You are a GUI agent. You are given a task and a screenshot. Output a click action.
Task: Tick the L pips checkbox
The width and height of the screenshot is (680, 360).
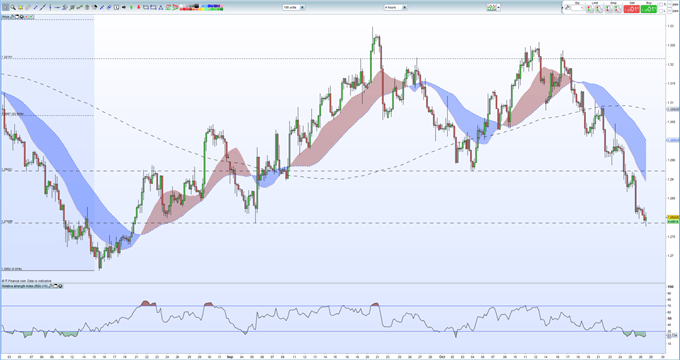(x=661, y=11)
